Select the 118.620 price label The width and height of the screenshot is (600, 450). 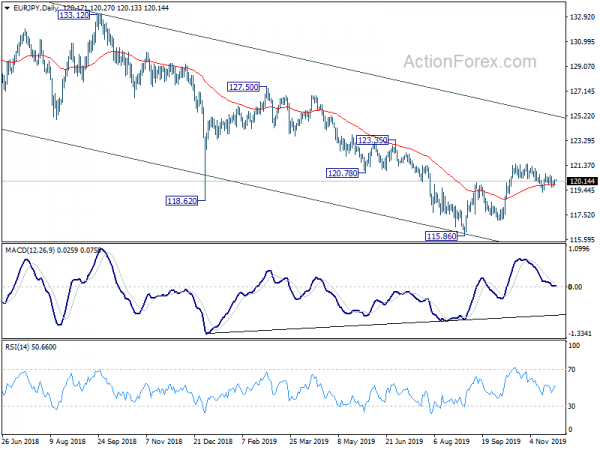182,201
